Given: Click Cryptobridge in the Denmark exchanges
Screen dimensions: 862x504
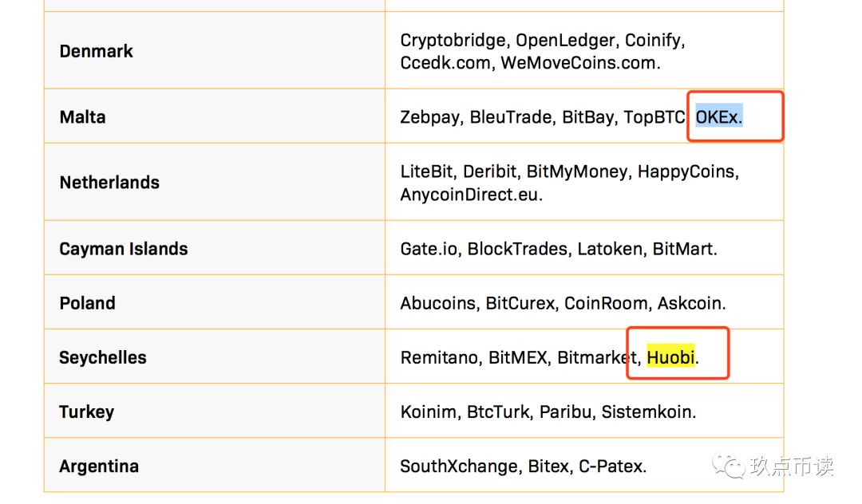Looking at the screenshot, I should click(453, 40).
